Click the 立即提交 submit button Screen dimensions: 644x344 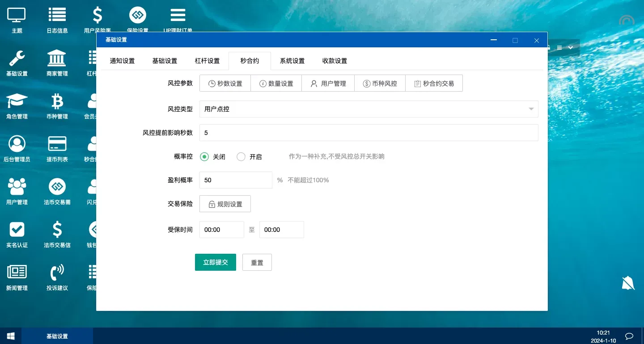point(215,262)
